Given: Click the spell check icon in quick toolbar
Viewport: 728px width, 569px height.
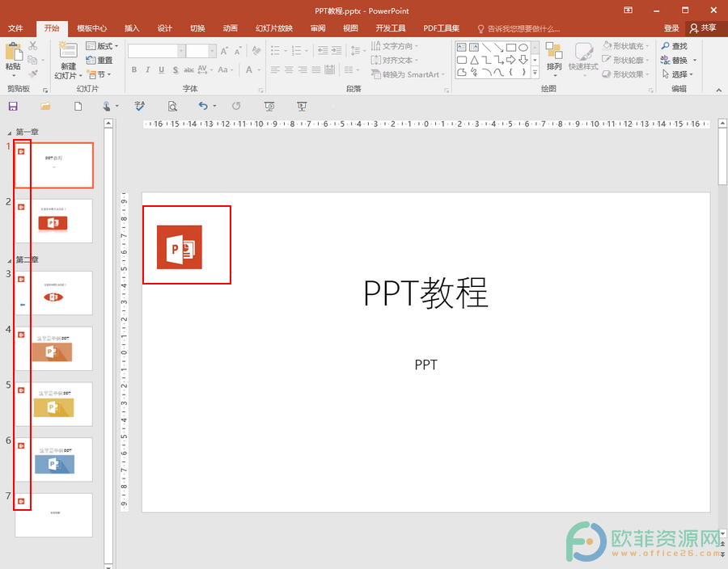Looking at the screenshot, I should pyautogui.click(x=139, y=106).
